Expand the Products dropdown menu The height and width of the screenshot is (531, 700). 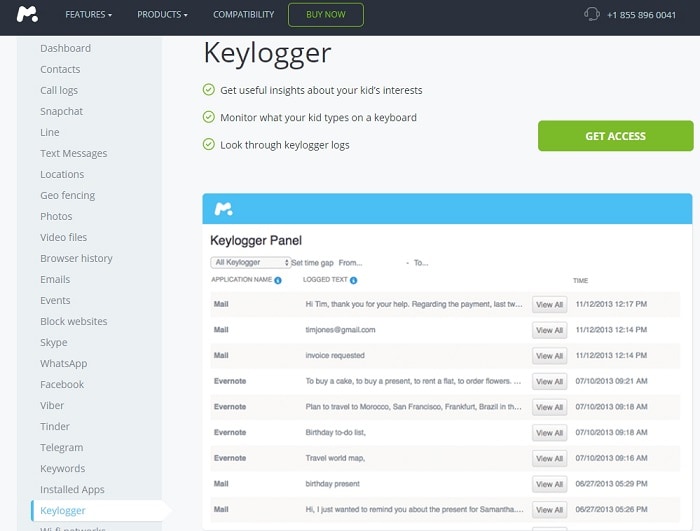coord(162,15)
